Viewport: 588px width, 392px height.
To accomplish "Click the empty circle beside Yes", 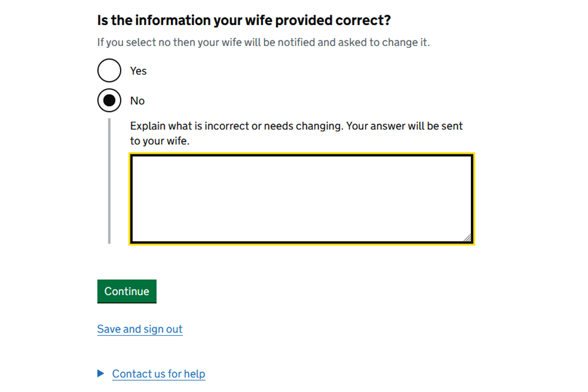I will 109,70.
